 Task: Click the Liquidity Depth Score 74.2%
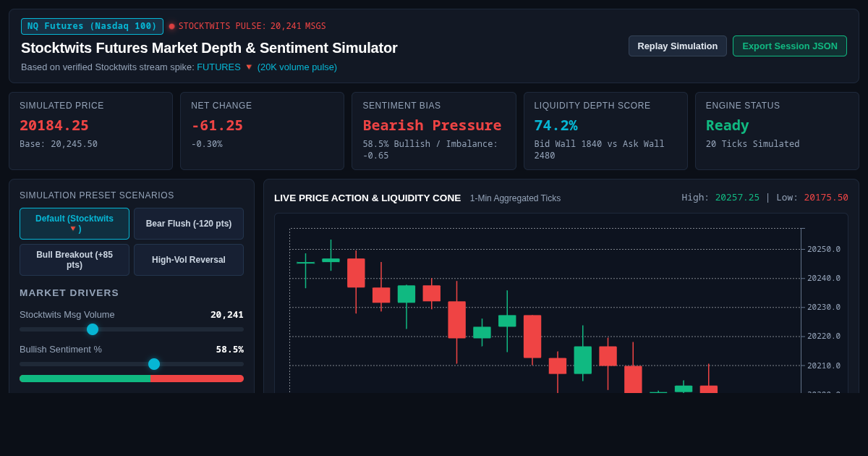556,125
